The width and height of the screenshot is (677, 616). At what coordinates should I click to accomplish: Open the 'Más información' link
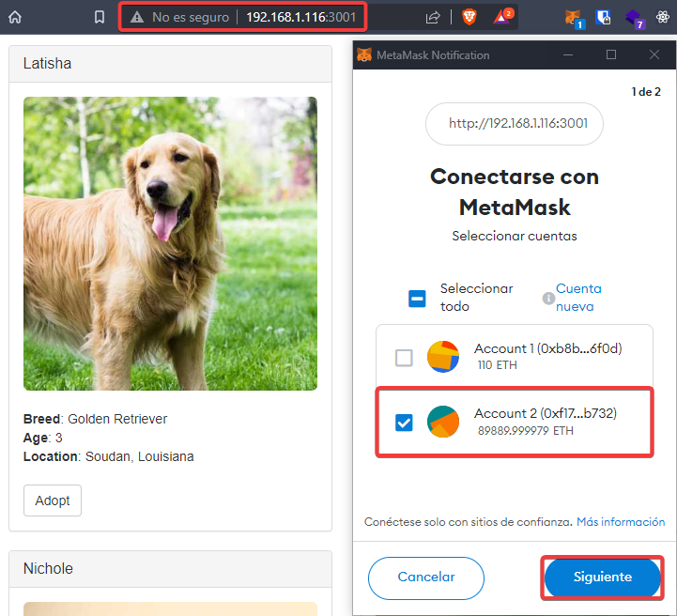[620, 522]
